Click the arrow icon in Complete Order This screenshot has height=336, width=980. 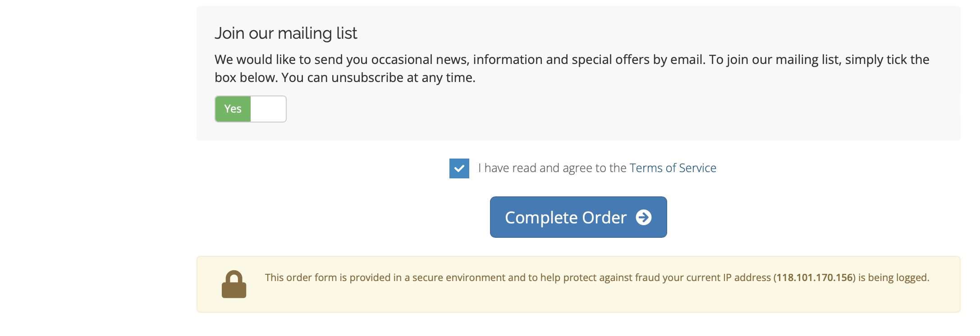pos(644,218)
